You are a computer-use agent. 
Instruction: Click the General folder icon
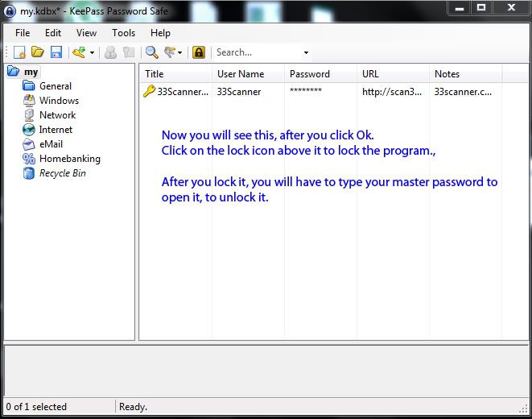29,85
